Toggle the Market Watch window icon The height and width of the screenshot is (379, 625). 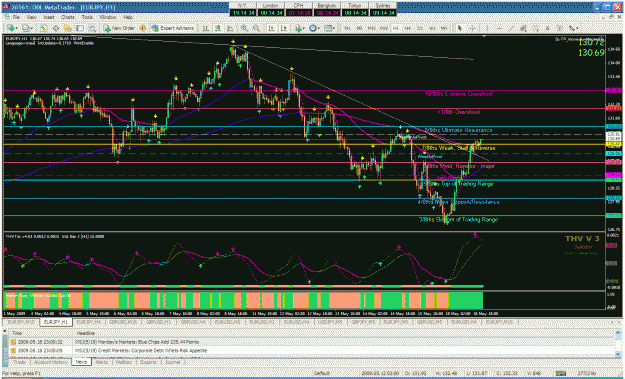[43, 28]
